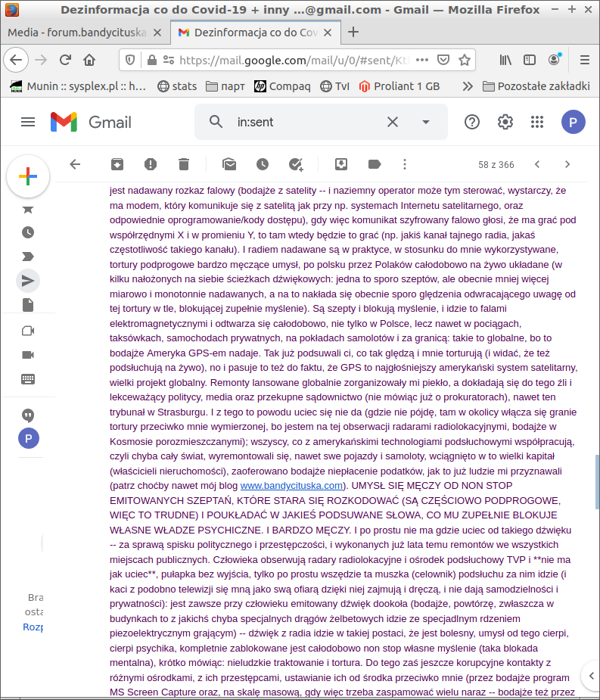The image size is (600, 700).
Task: Report this email as spam
Action: coord(151,164)
